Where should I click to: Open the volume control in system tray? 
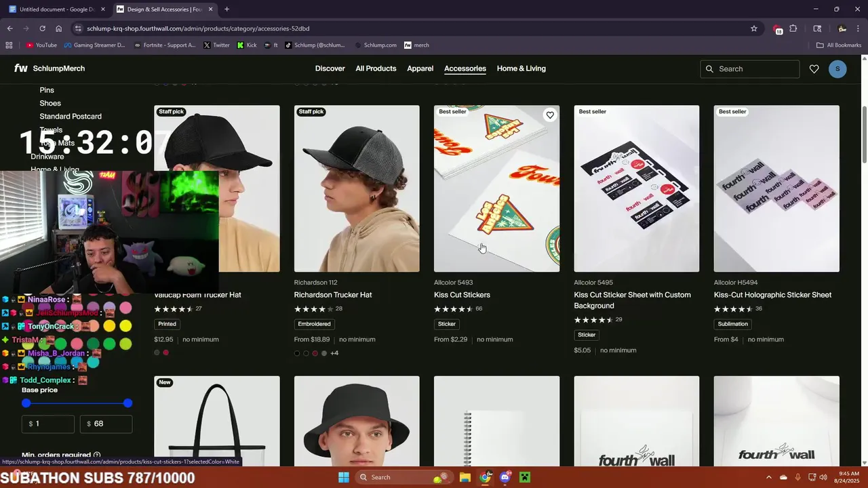823,477
